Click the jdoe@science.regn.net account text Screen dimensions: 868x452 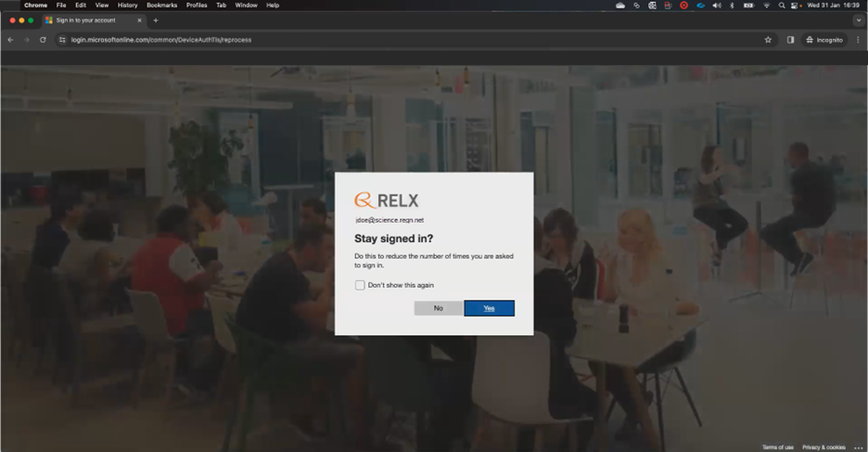point(389,220)
